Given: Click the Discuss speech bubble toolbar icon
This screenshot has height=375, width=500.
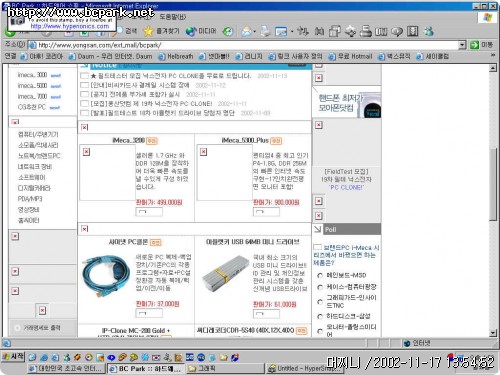Looking at the screenshot, I should click(x=397, y=32).
